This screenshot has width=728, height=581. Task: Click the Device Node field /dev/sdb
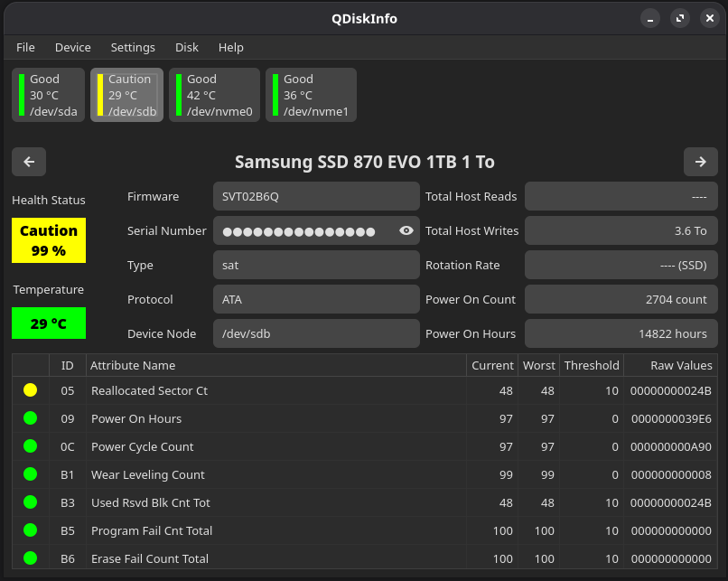click(316, 334)
